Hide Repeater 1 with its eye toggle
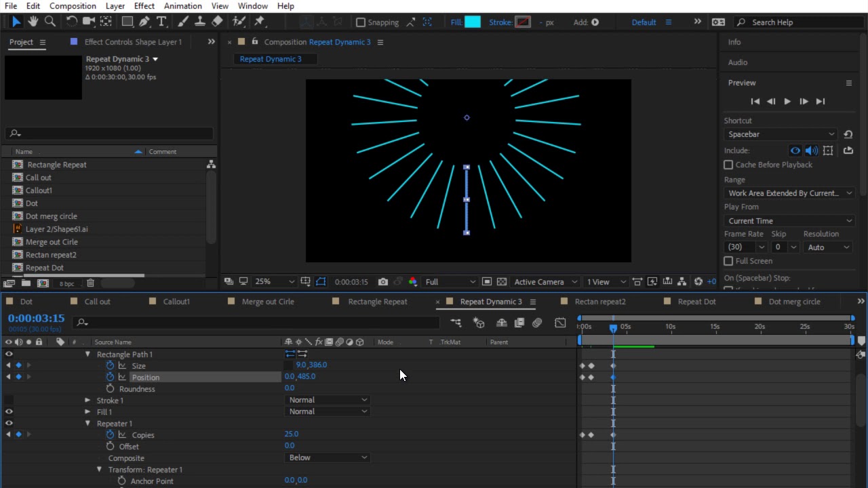The height and width of the screenshot is (488, 868). point(9,423)
